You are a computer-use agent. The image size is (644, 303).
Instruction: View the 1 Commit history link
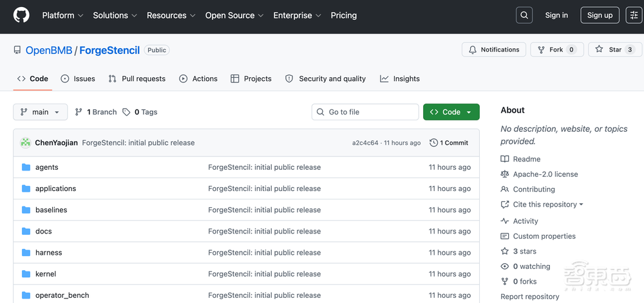tap(449, 143)
